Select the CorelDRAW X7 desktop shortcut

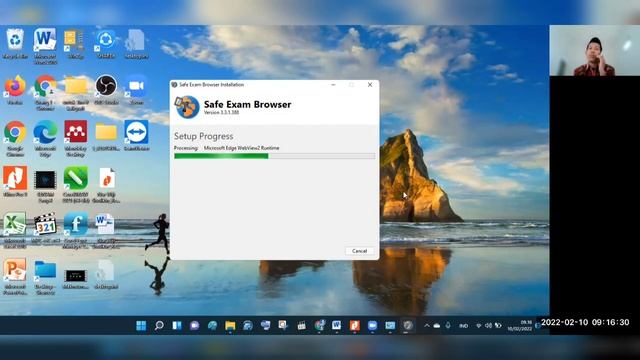pos(76,184)
